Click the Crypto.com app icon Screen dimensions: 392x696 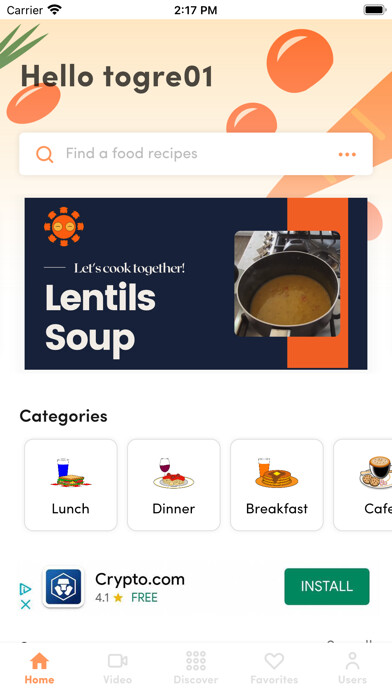coord(63,588)
